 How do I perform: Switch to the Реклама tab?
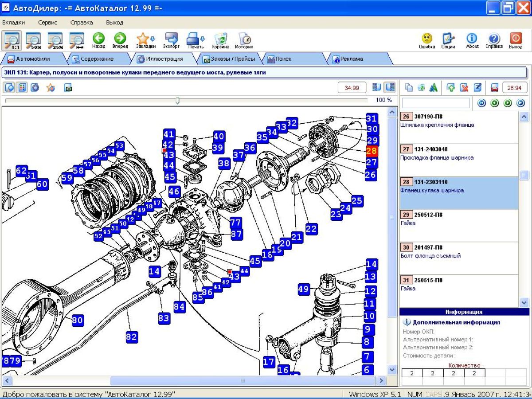coord(359,59)
